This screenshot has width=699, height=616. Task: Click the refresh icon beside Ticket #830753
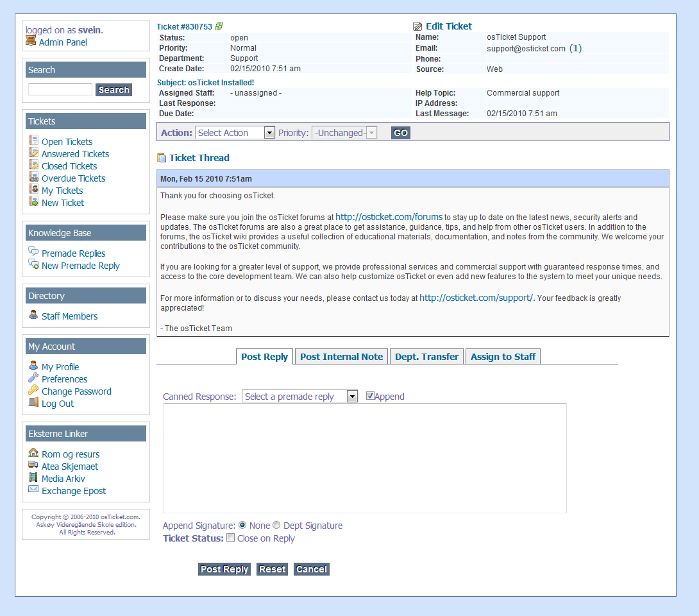pos(219,26)
